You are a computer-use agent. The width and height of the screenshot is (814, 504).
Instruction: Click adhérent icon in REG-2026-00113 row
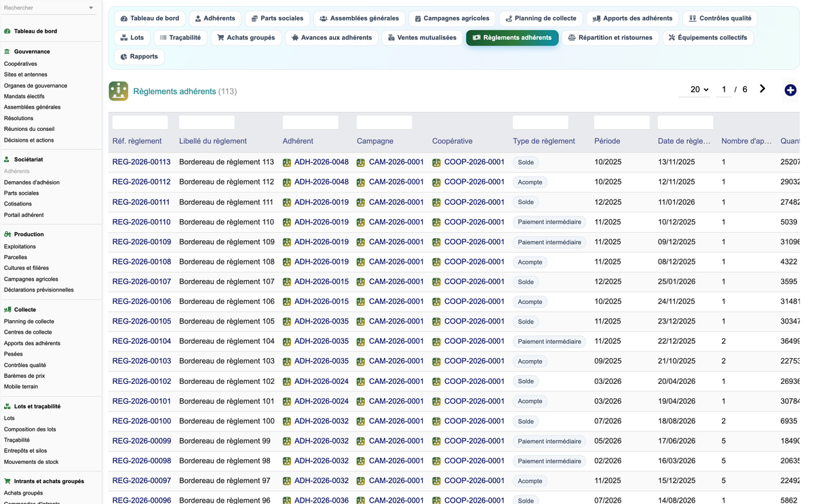[x=287, y=163]
